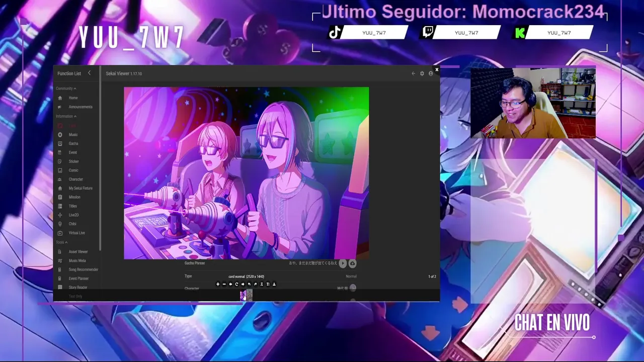This screenshot has width=644, height=362.
Task: Collapse the Community section
Action: click(66, 88)
